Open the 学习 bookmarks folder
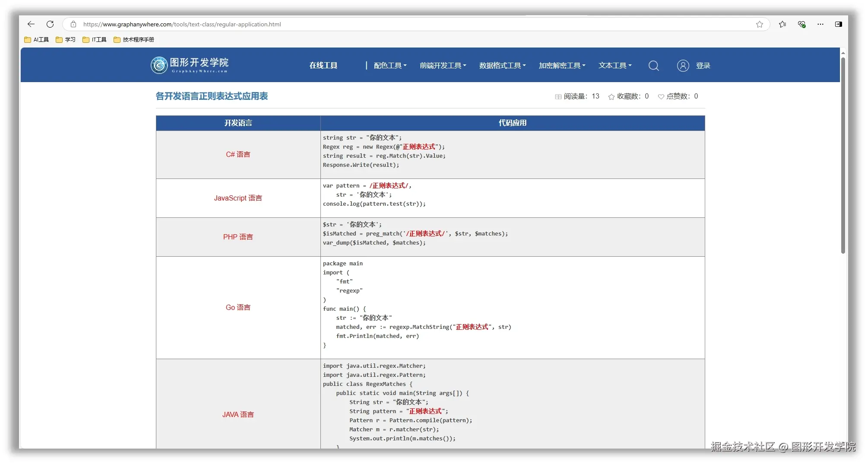This screenshot has width=868, height=465. tap(66, 40)
